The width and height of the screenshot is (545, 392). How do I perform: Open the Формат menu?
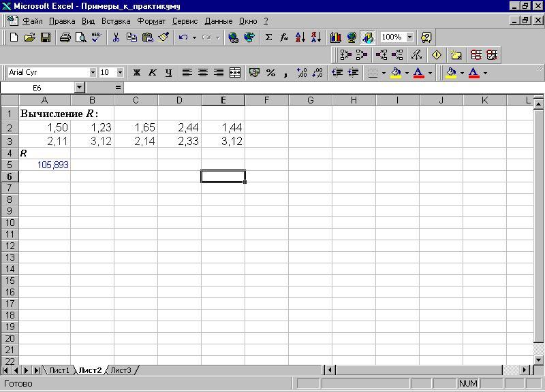click(x=151, y=21)
